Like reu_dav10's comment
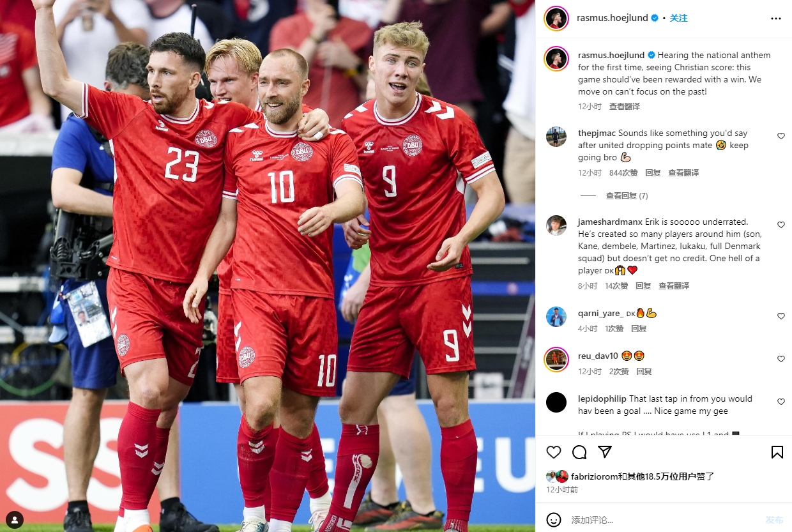The width and height of the screenshot is (792, 532). [x=781, y=359]
